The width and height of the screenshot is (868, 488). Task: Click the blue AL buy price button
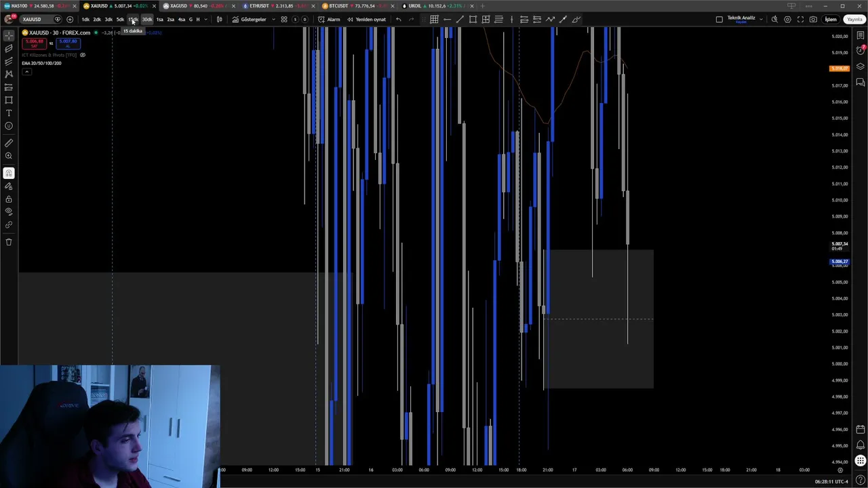[68, 43]
